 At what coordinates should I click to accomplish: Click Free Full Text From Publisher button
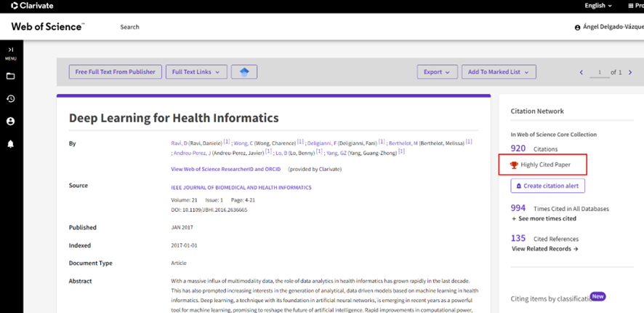point(116,72)
